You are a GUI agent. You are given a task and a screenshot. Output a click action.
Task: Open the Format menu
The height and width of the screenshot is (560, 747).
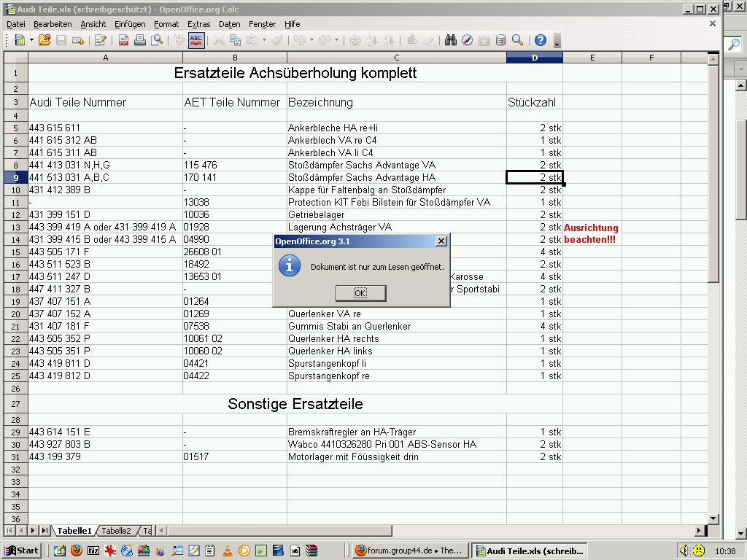pos(166,24)
